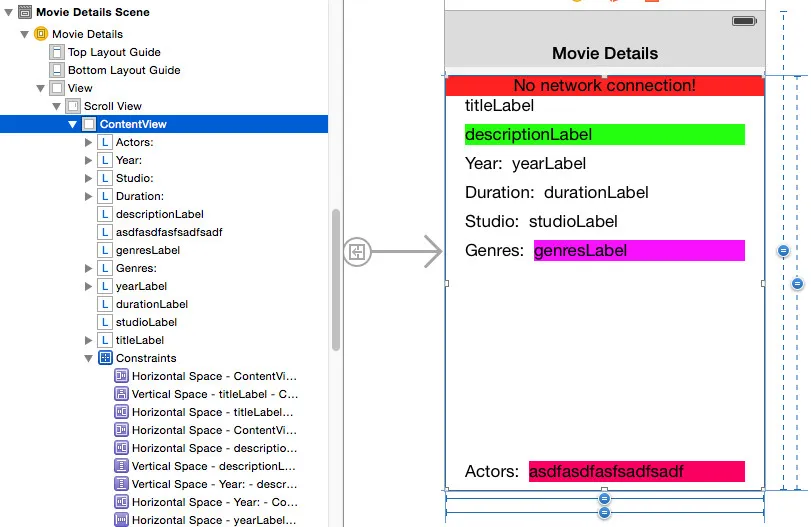Expand the Genres: label in outline

point(88,268)
